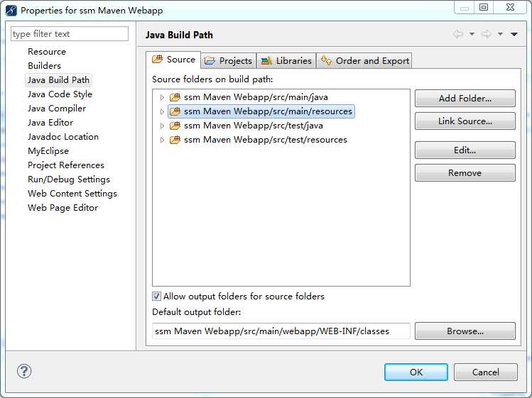
Task: Click the source folder icon for src/test/java
Action: tap(175, 126)
